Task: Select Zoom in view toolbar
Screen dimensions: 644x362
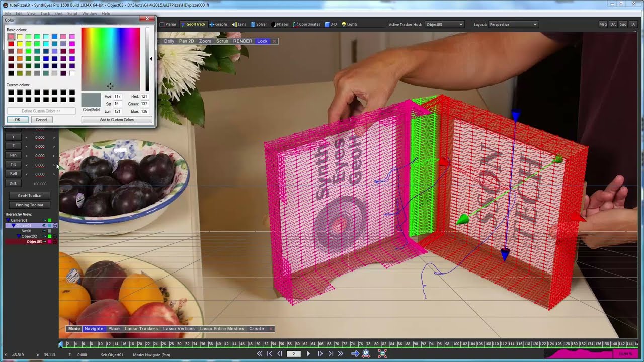Action: coord(205,41)
